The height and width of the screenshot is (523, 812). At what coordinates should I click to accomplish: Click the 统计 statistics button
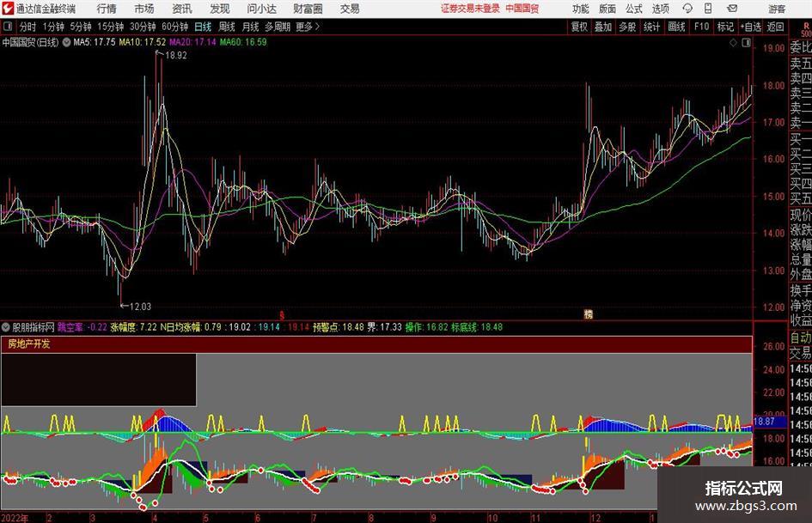[x=651, y=27]
